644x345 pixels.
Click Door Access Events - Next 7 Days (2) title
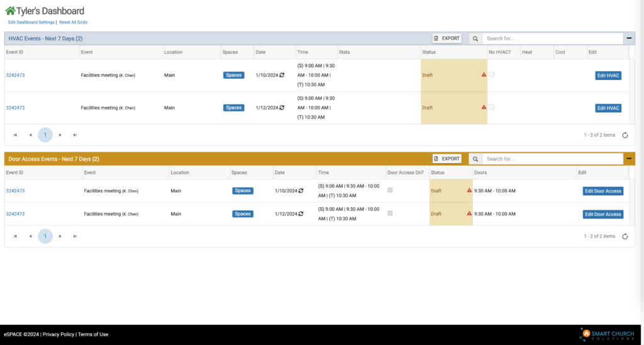(x=54, y=159)
